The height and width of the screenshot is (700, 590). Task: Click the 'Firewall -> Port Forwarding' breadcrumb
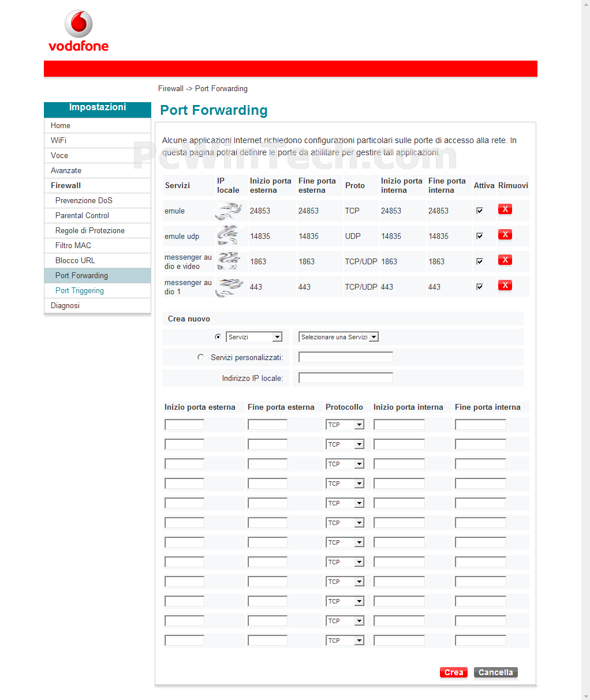(203, 88)
